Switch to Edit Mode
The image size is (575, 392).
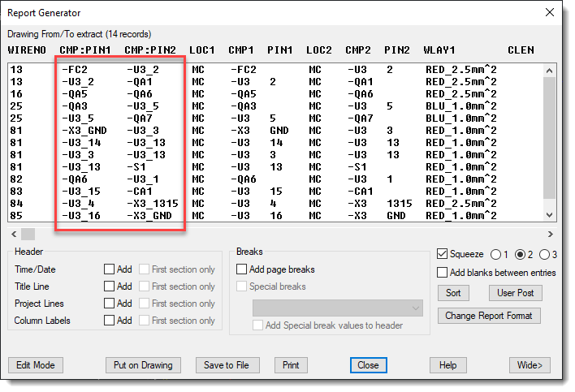36,365
